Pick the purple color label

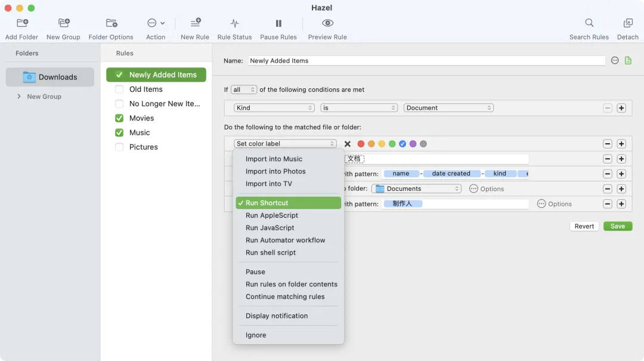(x=413, y=144)
